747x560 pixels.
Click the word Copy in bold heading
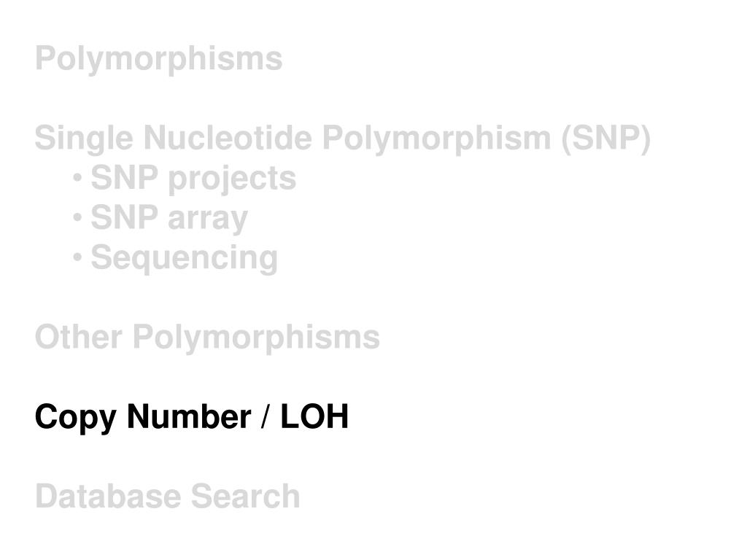[x=76, y=419]
